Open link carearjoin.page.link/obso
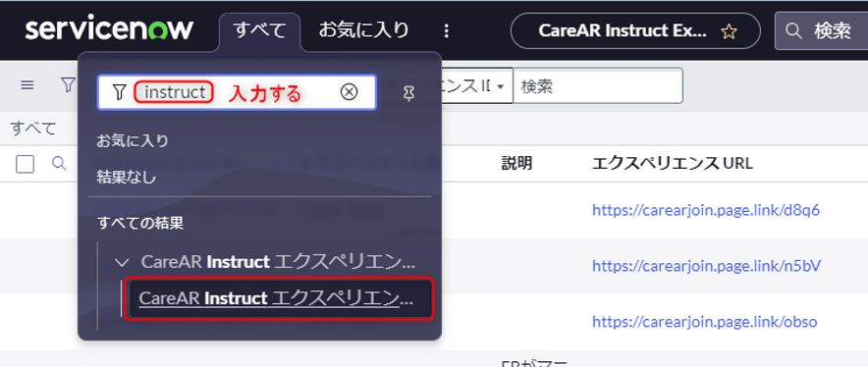This screenshot has width=868, height=367. 704,322
